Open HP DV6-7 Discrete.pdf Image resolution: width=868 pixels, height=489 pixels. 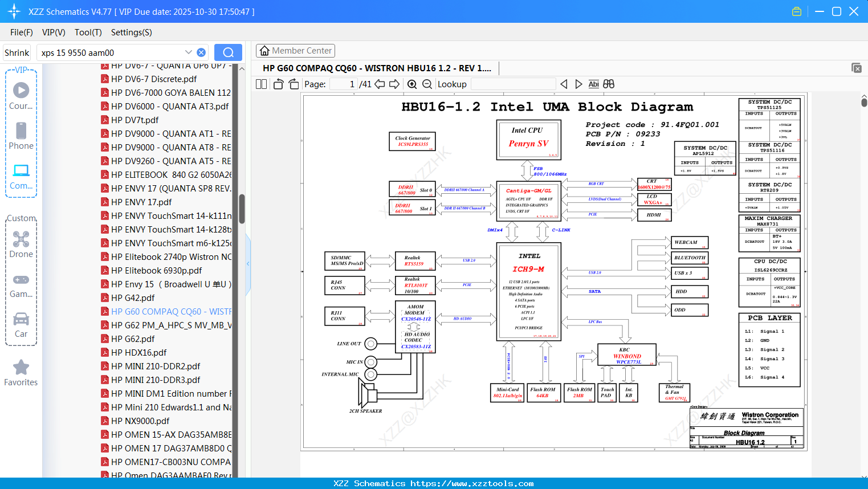(154, 79)
